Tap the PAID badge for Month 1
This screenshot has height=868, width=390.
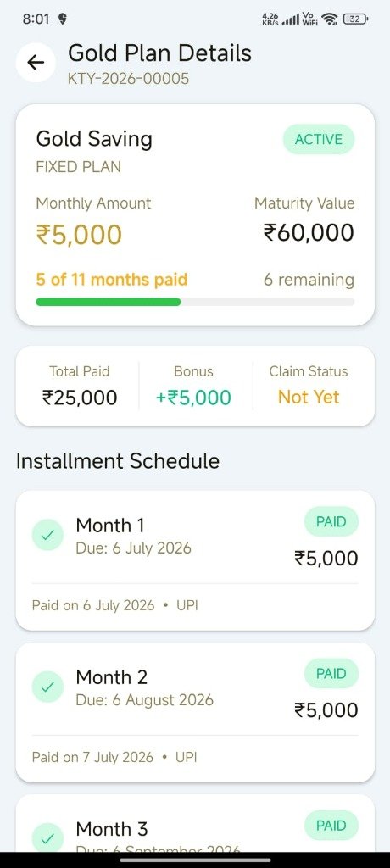(331, 521)
